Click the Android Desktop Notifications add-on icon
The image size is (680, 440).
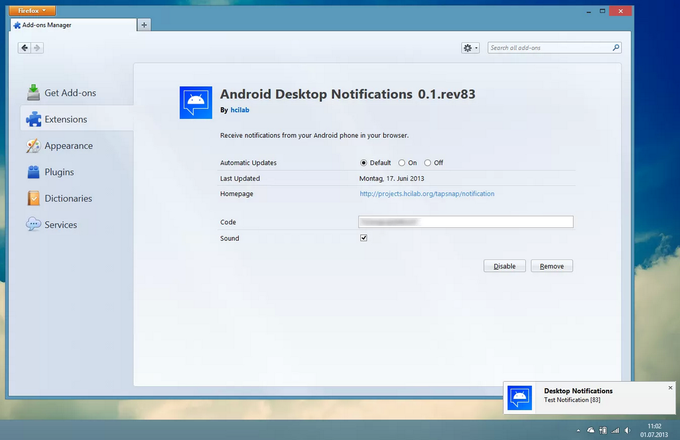[x=196, y=102]
